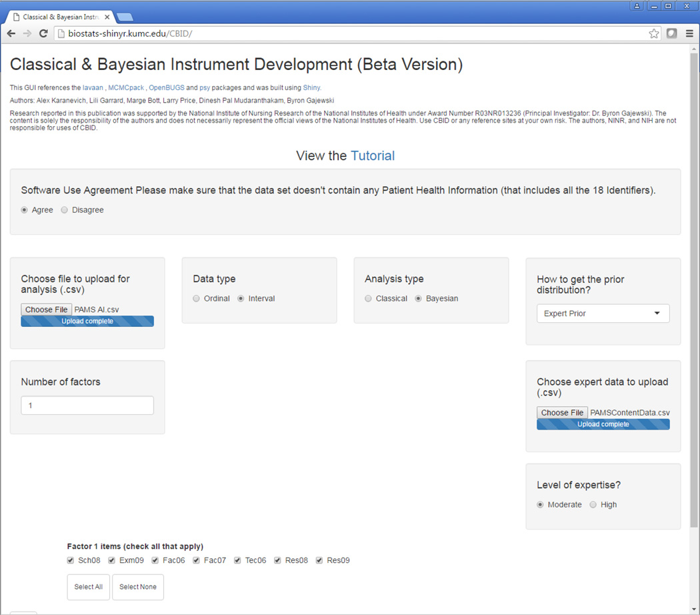This screenshot has height=615, width=700.
Task: Bookmark page with the star icon
Action: [x=654, y=33]
